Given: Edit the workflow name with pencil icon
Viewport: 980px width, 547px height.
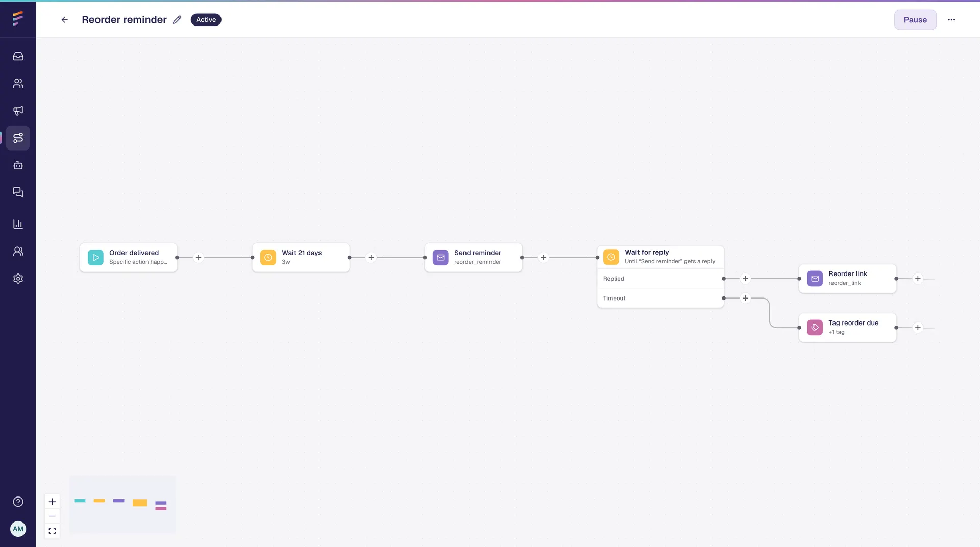Looking at the screenshot, I should tap(177, 20).
